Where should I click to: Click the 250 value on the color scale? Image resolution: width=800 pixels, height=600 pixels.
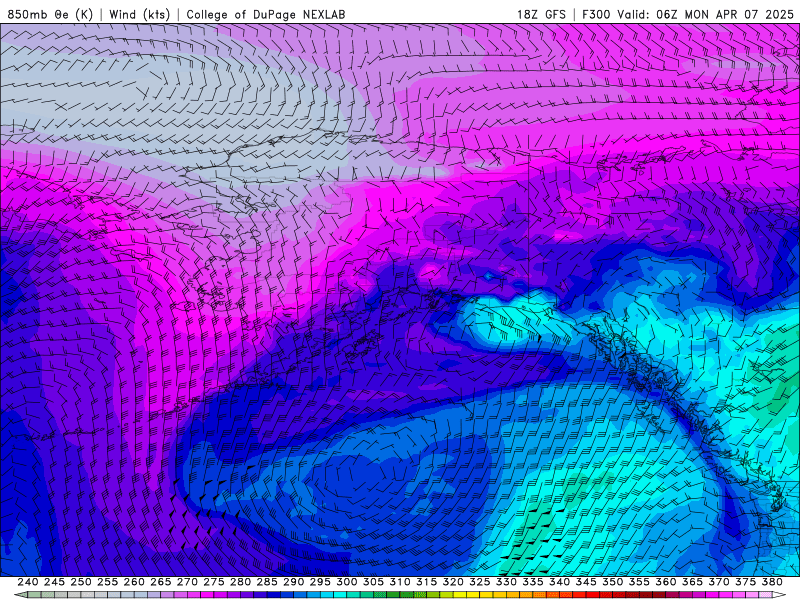[81, 582]
